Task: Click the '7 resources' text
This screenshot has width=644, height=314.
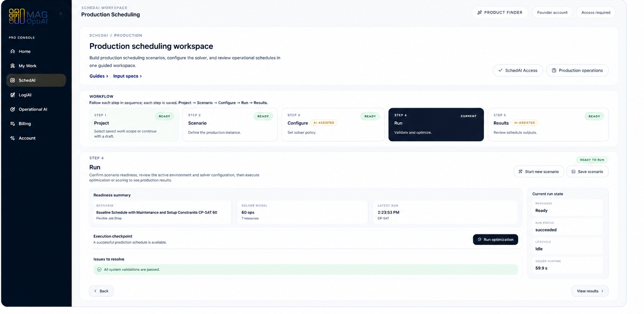Action: pos(250,218)
